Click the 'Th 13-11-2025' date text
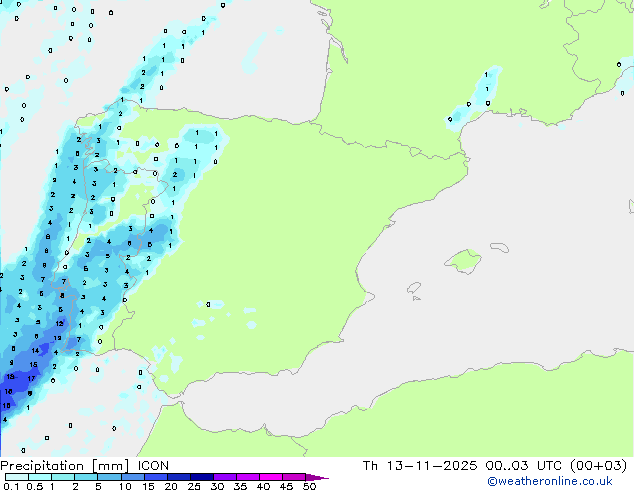The image size is (634, 490). [420, 466]
